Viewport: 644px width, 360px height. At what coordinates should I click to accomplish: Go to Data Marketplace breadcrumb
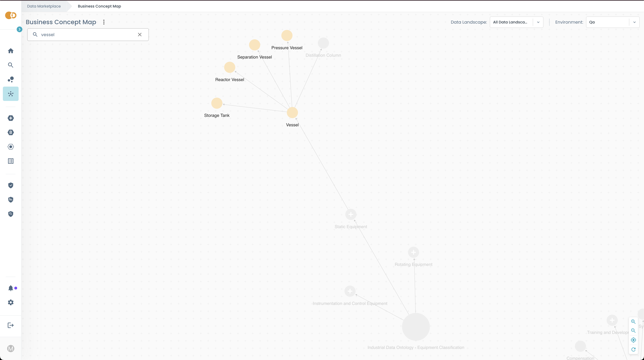coord(44,6)
